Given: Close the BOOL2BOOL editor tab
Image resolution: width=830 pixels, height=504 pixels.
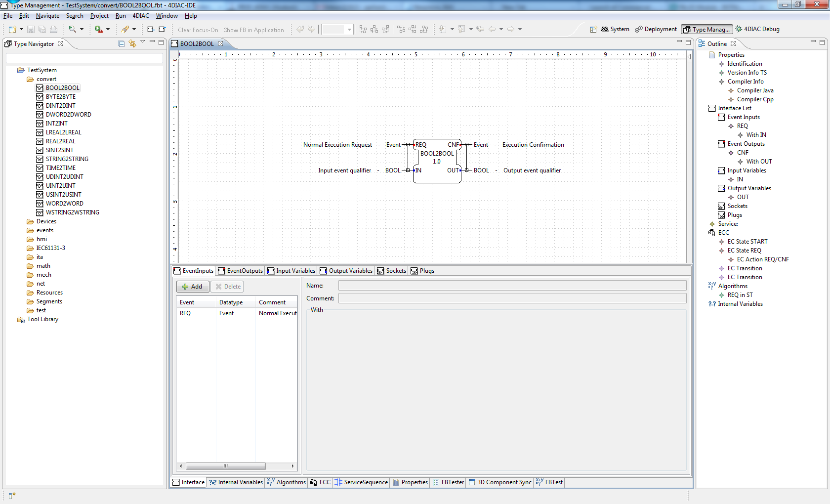Looking at the screenshot, I should point(220,43).
